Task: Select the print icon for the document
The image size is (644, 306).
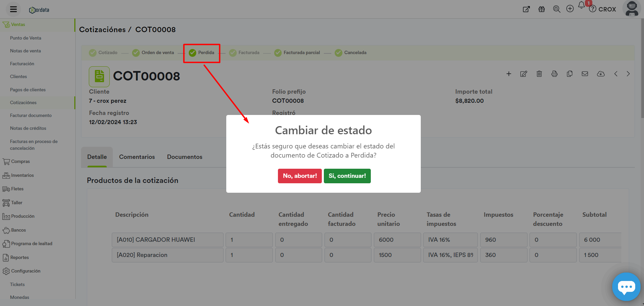Action: [554, 74]
